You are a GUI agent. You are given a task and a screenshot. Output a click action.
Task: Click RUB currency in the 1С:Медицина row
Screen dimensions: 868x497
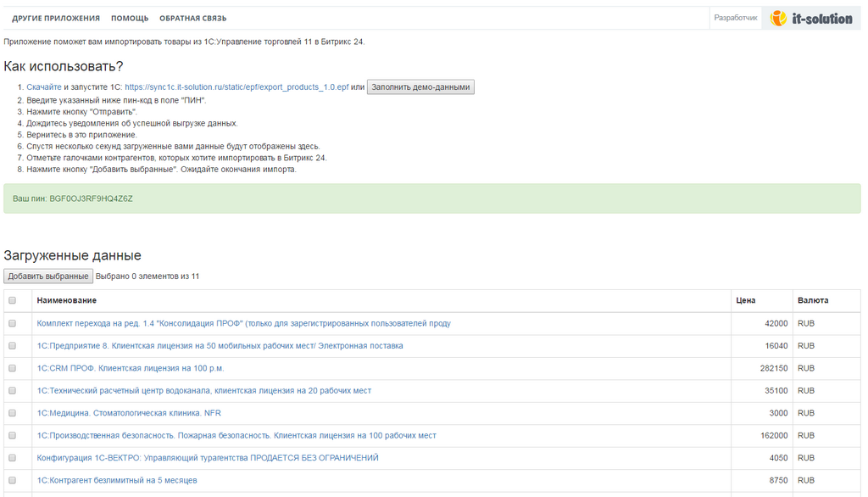coord(806,413)
